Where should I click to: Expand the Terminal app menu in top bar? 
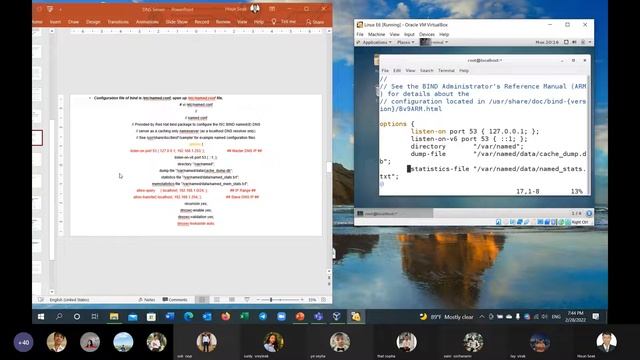coord(435,42)
